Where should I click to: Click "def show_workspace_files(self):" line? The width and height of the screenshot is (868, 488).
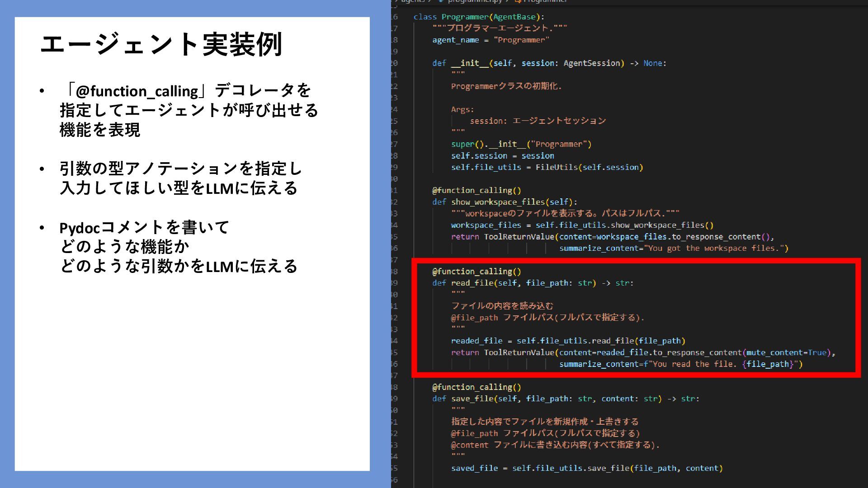tap(505, 202)
